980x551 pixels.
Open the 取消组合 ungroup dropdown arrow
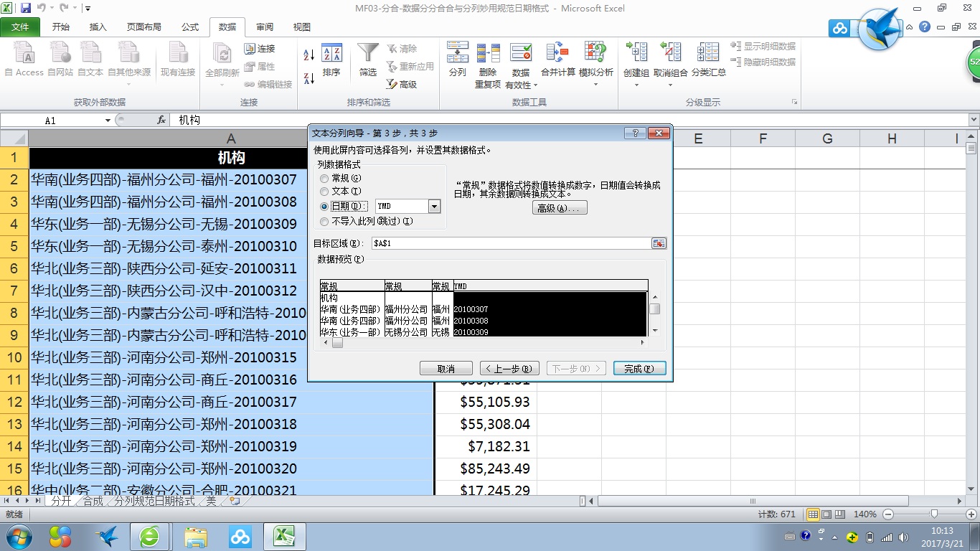(670, 85)
